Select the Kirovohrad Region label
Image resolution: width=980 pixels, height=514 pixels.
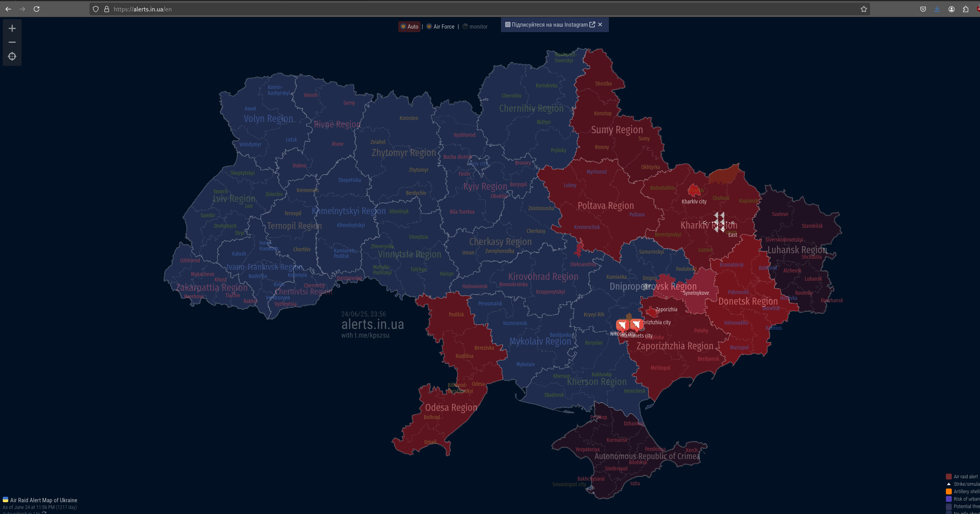[x=543, y=277]
